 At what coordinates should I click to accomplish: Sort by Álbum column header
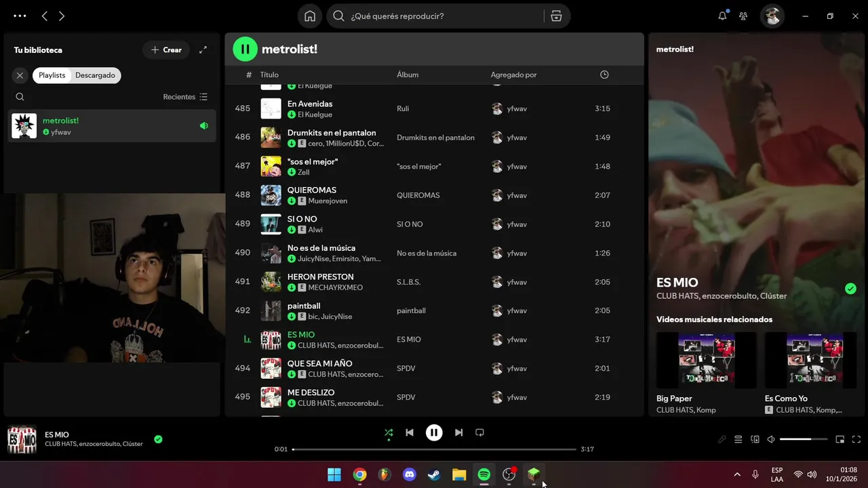pyautogui.click(x=408, y=75)
